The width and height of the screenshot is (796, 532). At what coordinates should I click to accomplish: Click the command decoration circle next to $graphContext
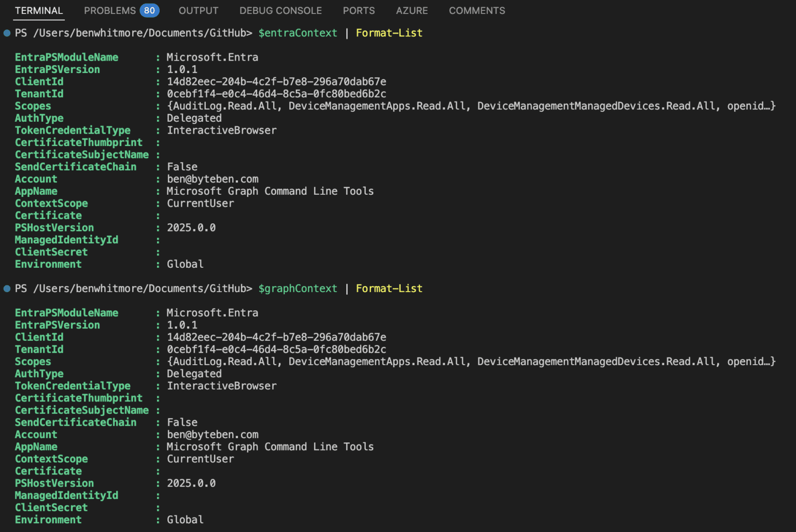(7, 288)
